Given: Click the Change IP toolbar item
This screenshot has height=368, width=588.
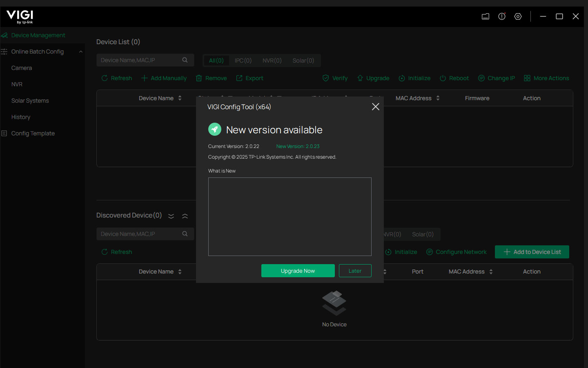Looking at the screenshot, I should (x=497, y=78).
